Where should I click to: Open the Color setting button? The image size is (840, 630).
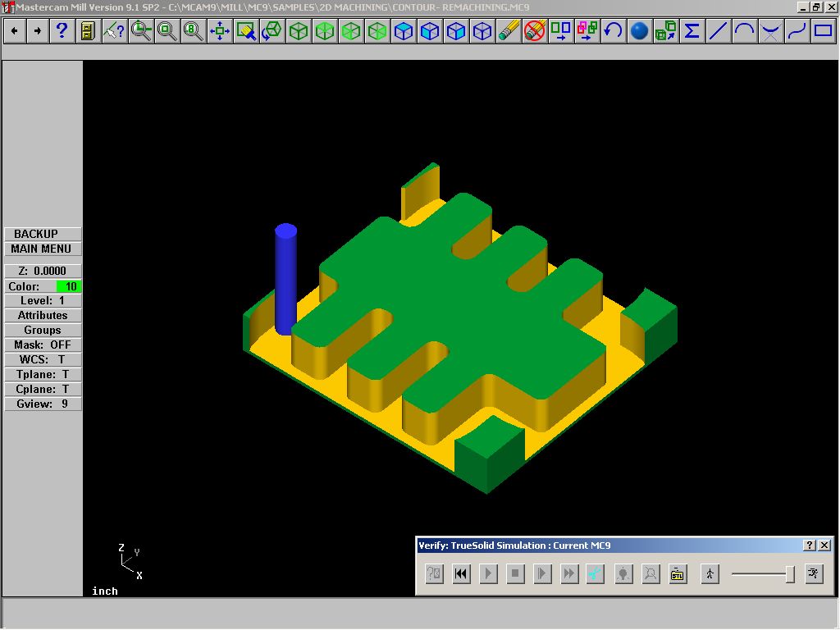coord(30,286)
